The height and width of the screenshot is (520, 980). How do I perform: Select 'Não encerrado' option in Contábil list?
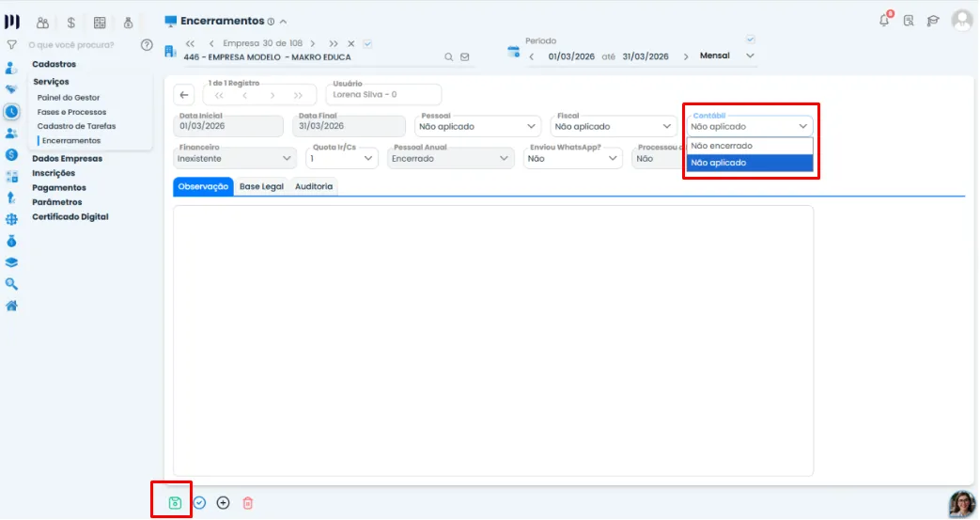point(751,146)
